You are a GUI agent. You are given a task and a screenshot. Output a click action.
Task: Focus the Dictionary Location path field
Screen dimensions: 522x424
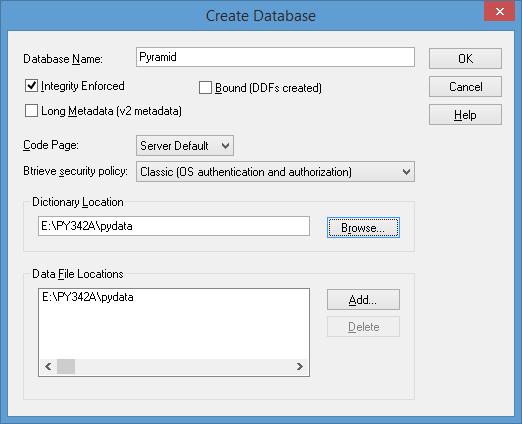[x=174, y=226]
